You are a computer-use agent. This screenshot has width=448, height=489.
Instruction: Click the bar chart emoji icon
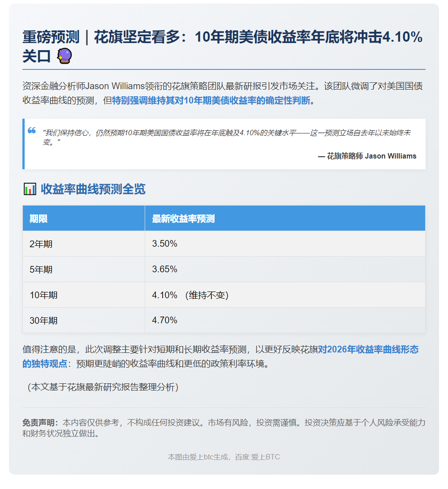30,189
